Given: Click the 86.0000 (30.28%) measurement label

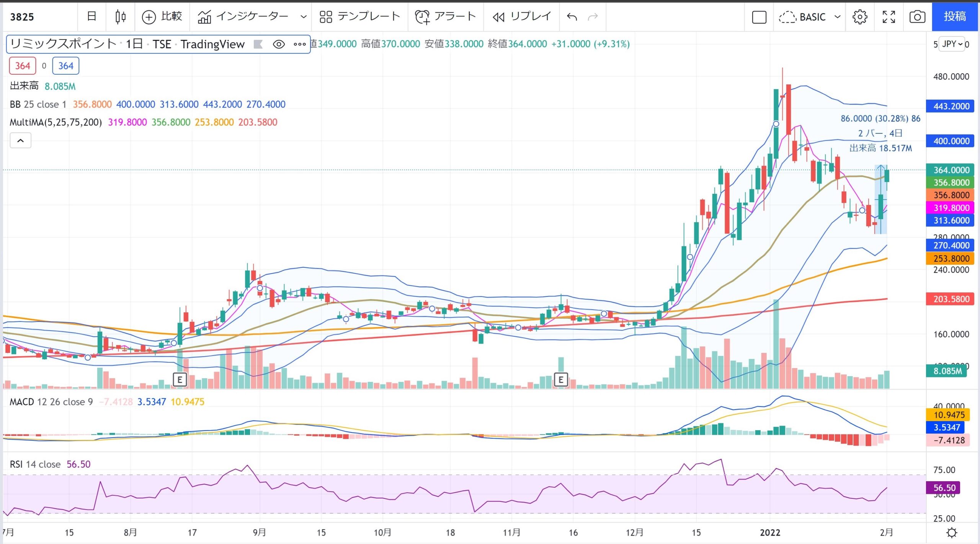Looking at the screenshot, I should tap(880, 119).
